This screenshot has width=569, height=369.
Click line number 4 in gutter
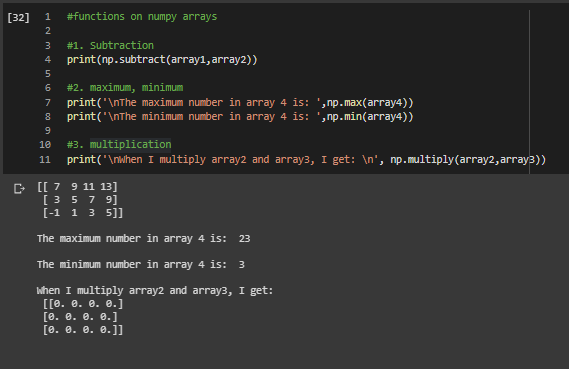point(48,60)
